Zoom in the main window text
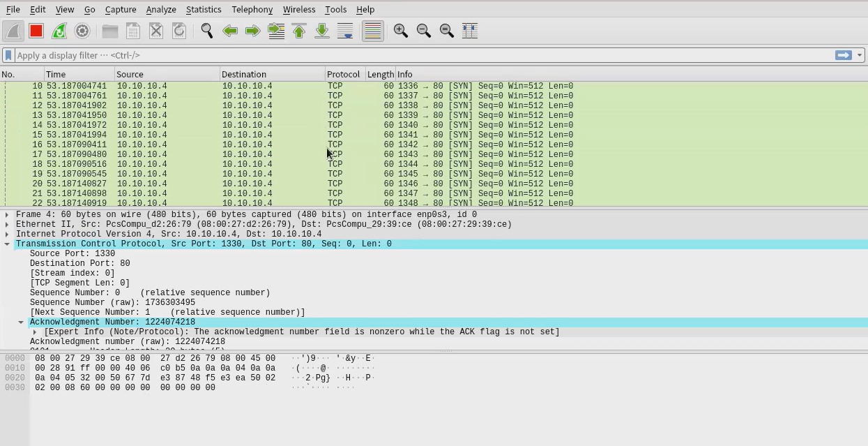This screenshot has height=446, width=868. click(401, 31)
